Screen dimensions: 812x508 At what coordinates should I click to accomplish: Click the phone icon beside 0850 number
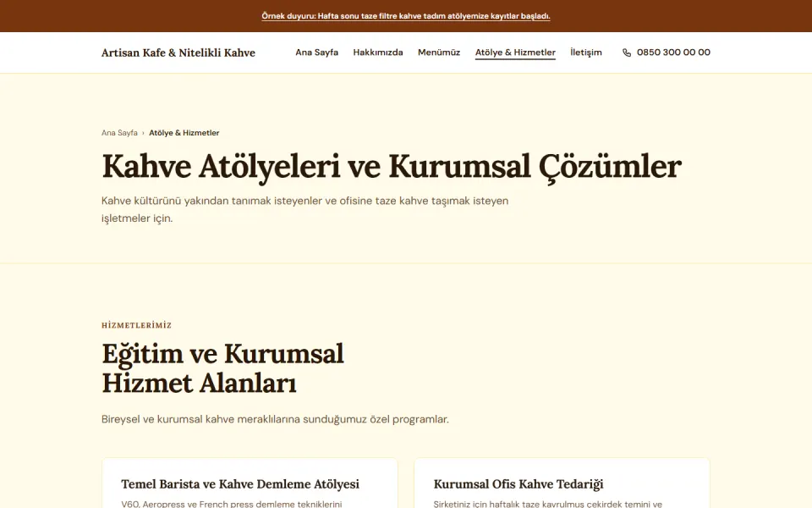click(627, 52)
